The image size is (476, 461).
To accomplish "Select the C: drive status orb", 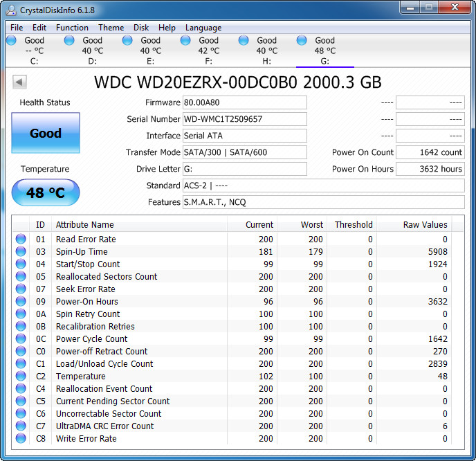I will (12, 40).
